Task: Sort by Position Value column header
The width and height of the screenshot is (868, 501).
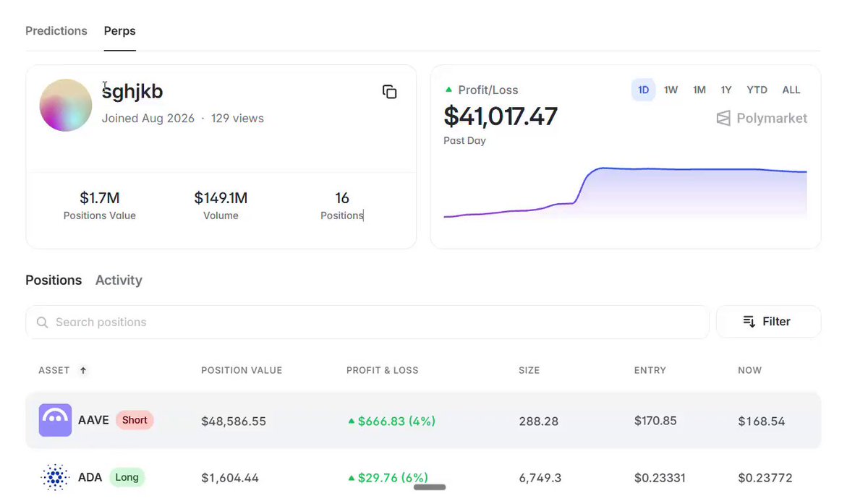Action: click(x=242, y=370)
